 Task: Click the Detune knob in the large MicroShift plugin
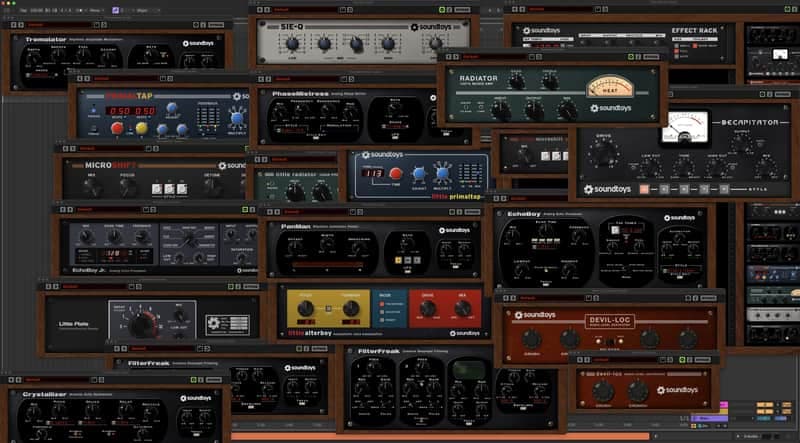212,188
